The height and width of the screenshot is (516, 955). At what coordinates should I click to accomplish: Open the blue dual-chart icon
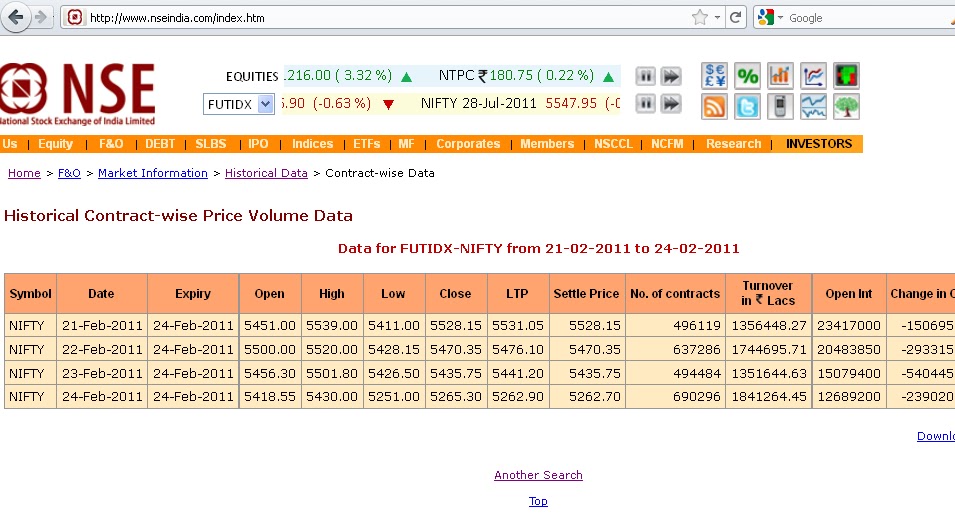(813, 107)
